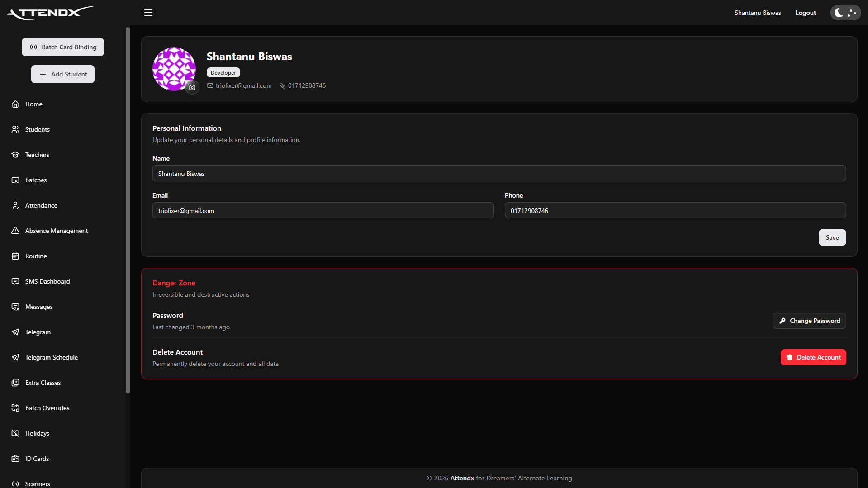Click the Add Student button
The image size is (868, 488).
pyautogui.click(x=62, y=74)
